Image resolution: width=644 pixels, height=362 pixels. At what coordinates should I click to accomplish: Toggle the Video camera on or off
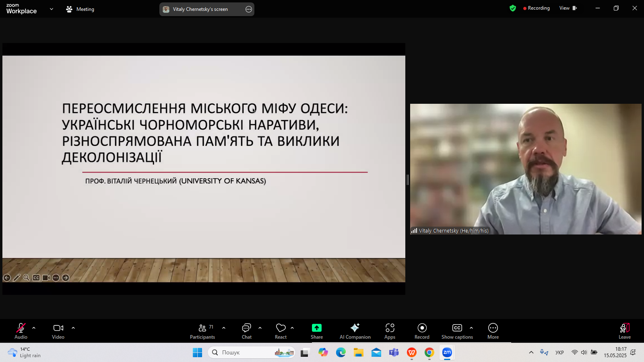[58, 331]
